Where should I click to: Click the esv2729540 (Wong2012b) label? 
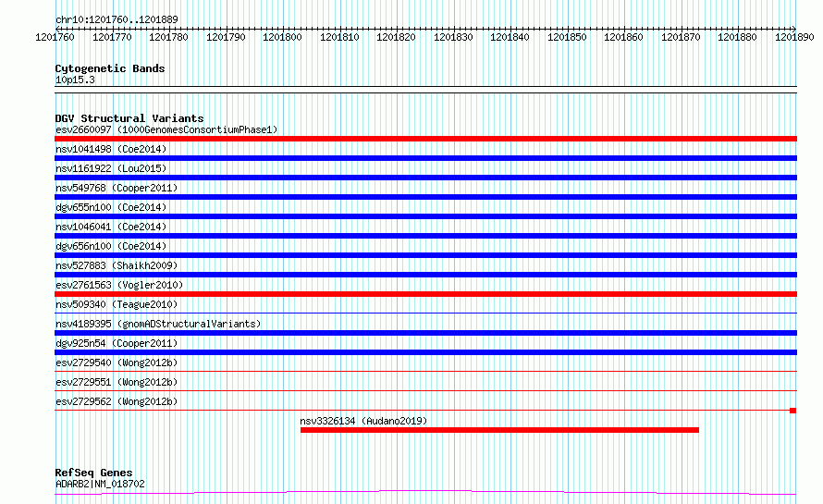117,363
